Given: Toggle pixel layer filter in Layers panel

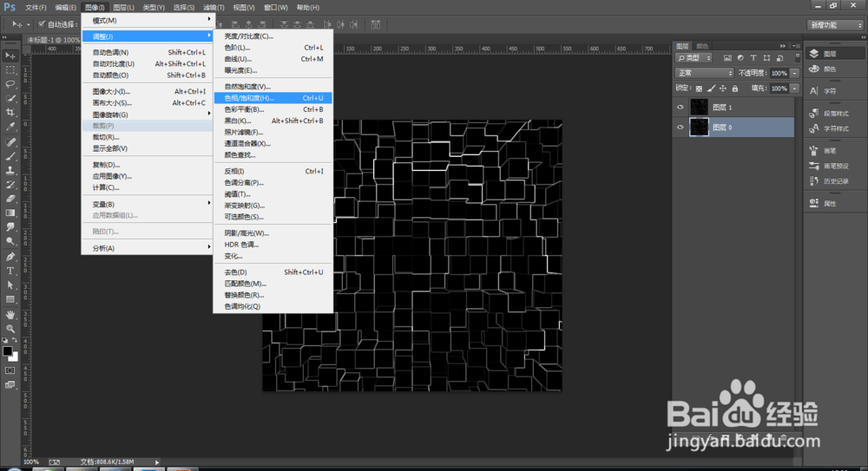Looking at the screenshot, I should pyautogui.click(x=727, y=58).
